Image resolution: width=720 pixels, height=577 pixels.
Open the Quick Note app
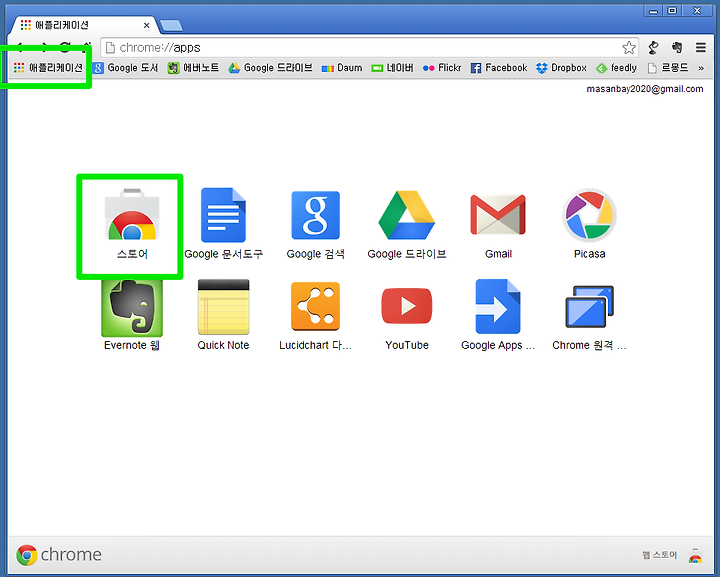tap(223, 315)
